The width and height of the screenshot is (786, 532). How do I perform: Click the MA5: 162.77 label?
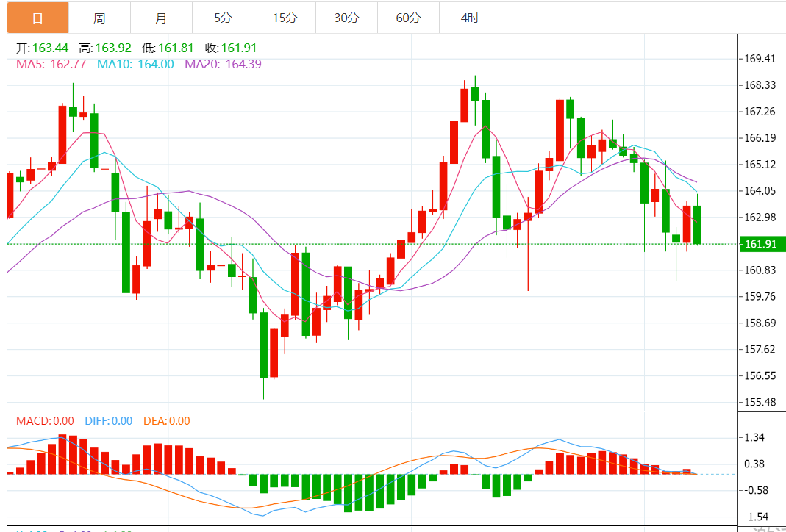pyautogui.click(x=51, y=64)
